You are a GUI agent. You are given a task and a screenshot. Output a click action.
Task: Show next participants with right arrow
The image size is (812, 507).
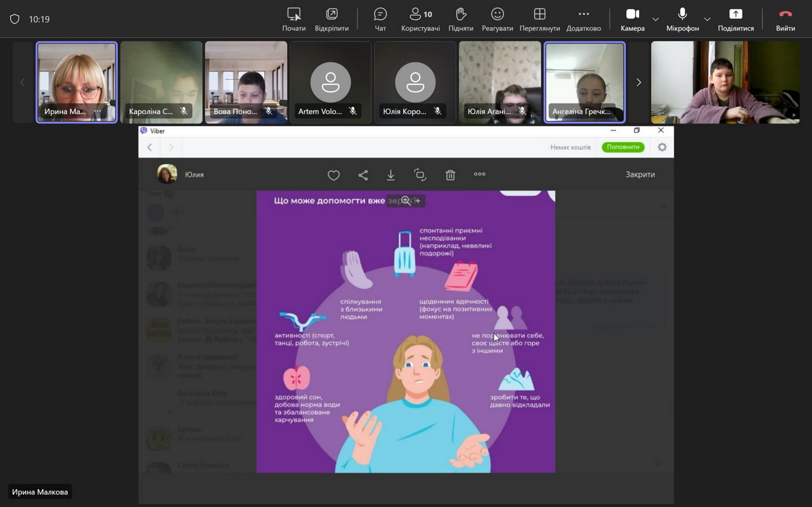coord(638,82)
